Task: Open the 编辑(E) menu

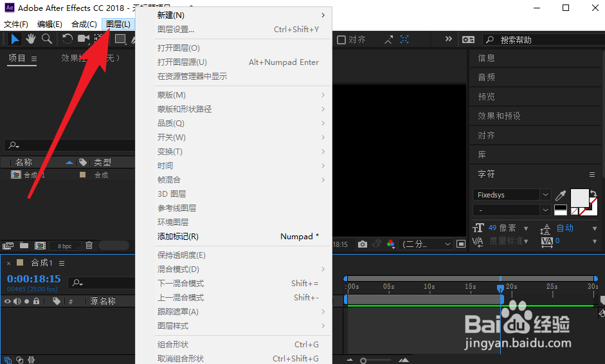Action: [50, 24]
